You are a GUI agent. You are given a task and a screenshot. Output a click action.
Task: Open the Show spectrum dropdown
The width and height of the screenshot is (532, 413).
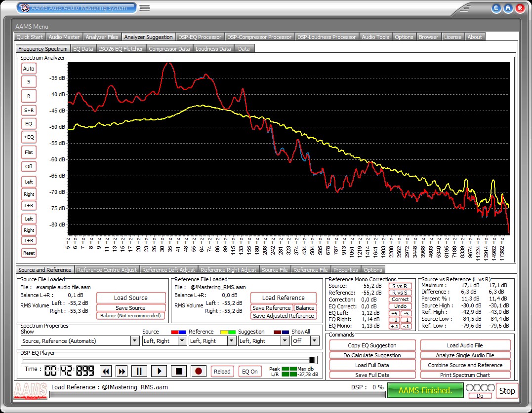point(135,341)
